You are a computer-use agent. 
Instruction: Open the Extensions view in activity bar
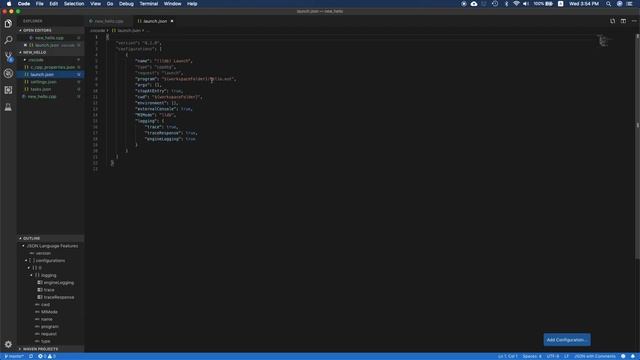point(8,90)
